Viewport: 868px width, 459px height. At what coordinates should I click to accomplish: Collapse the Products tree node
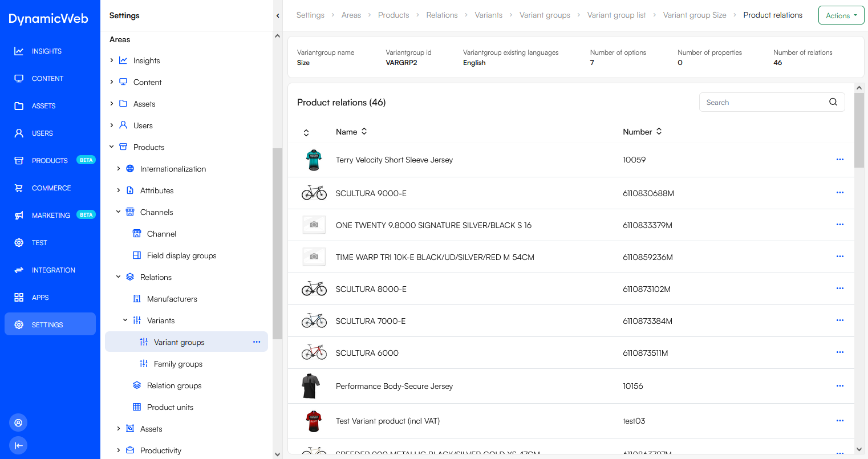[x=112, y=147]
